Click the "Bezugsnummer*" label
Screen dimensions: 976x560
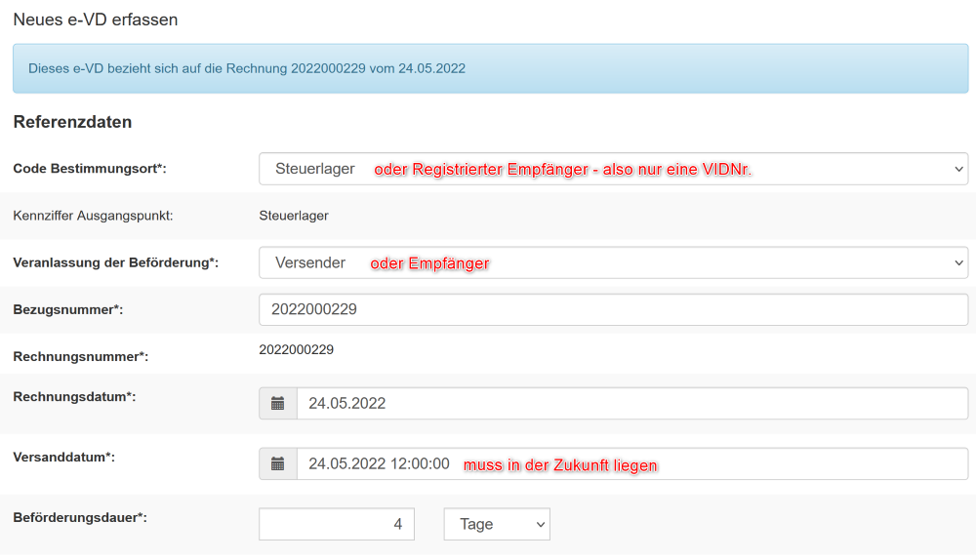68,309
